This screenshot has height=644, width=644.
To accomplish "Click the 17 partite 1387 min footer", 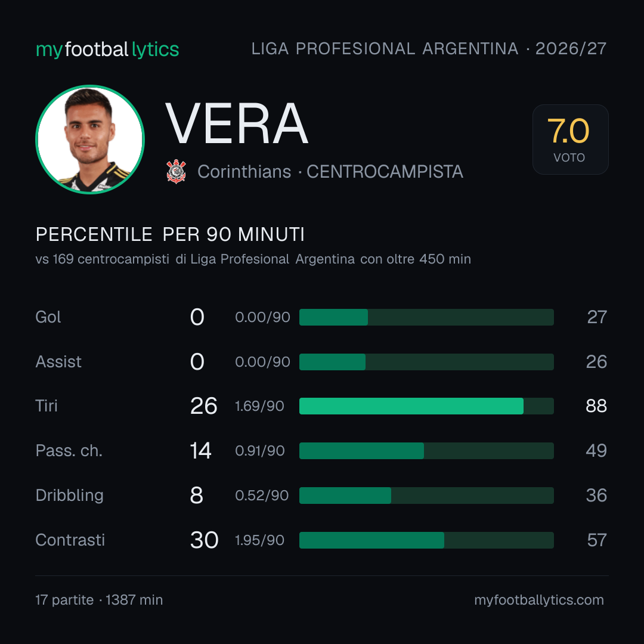I will coord(99,600).
